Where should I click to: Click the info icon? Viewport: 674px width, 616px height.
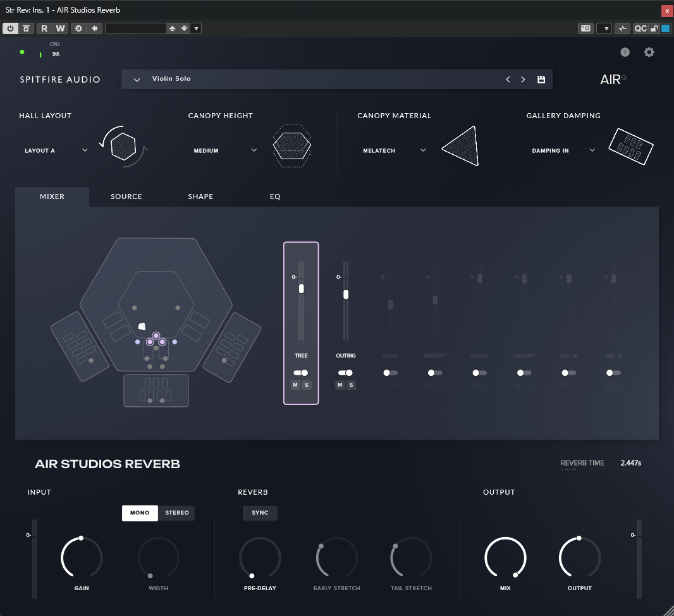coord(625,52)
